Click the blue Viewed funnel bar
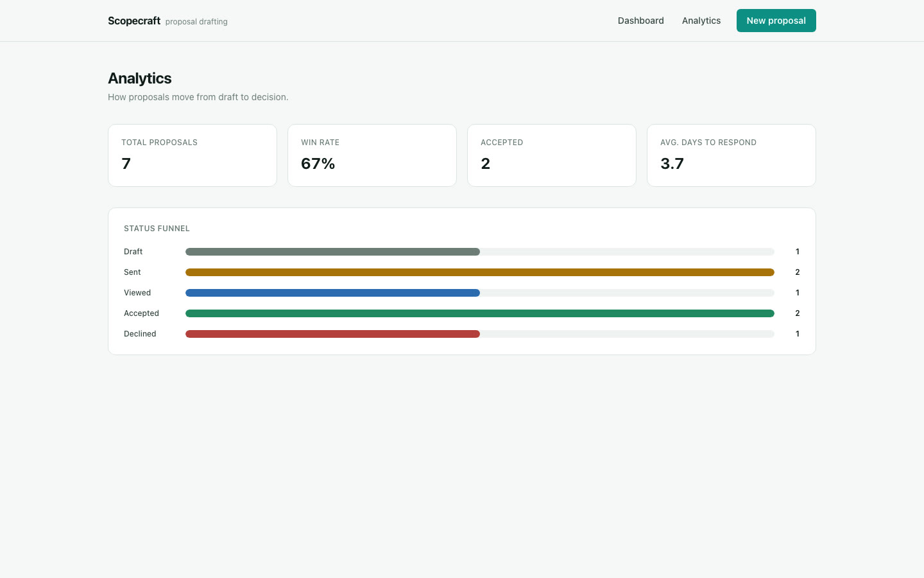Viewport: 924px width, 578px height. [332, 293]
